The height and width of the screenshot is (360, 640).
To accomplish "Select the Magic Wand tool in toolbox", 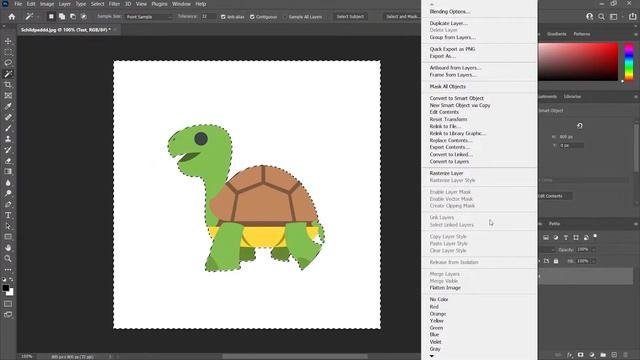I will coord(8,74).
